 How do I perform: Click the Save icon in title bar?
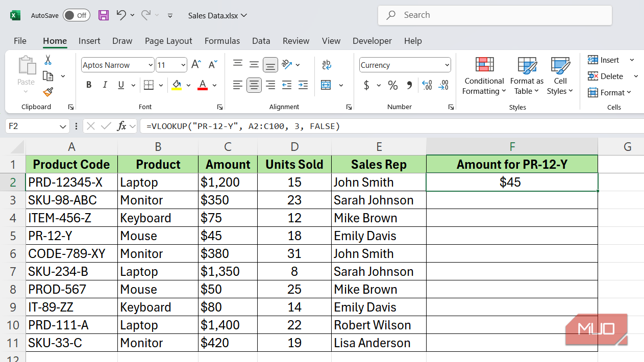pyautogui.click(x=104, y=15)
